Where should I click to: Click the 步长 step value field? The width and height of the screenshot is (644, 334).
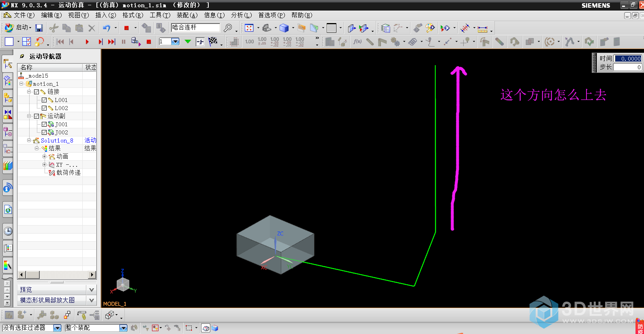627,67
